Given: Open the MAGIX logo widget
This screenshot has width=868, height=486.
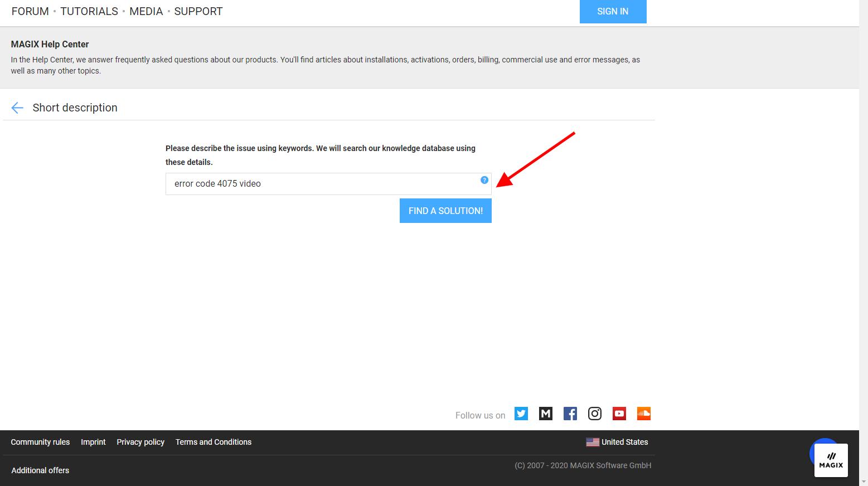Looking at the screenshot, I should [831, 460].
